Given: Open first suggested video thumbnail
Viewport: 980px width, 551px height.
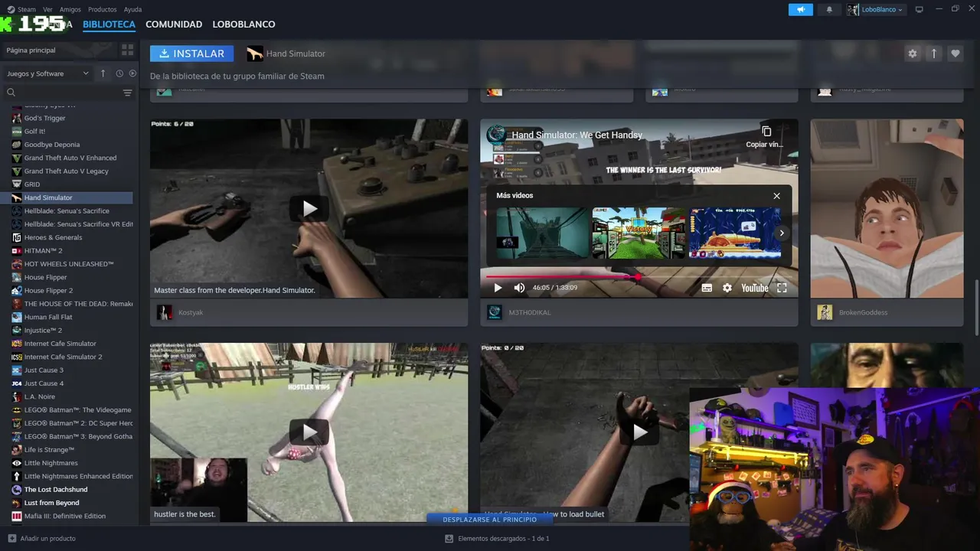Looking at the screenshot, I should 542,233.
